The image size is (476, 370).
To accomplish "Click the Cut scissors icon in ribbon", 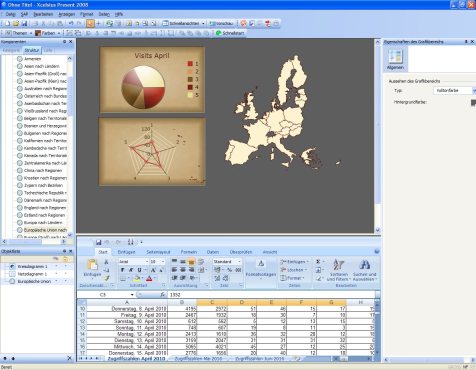I will [x=106, y=262].
